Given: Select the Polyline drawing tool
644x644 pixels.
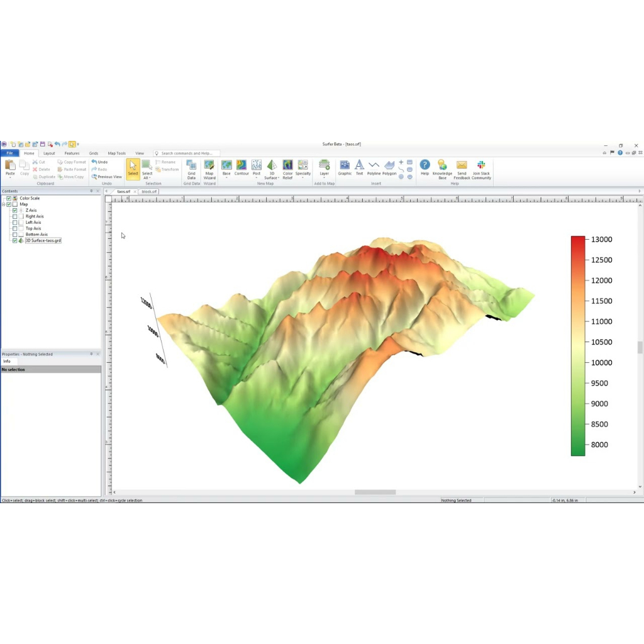Looking at the screenshot, I should point(374,167).
